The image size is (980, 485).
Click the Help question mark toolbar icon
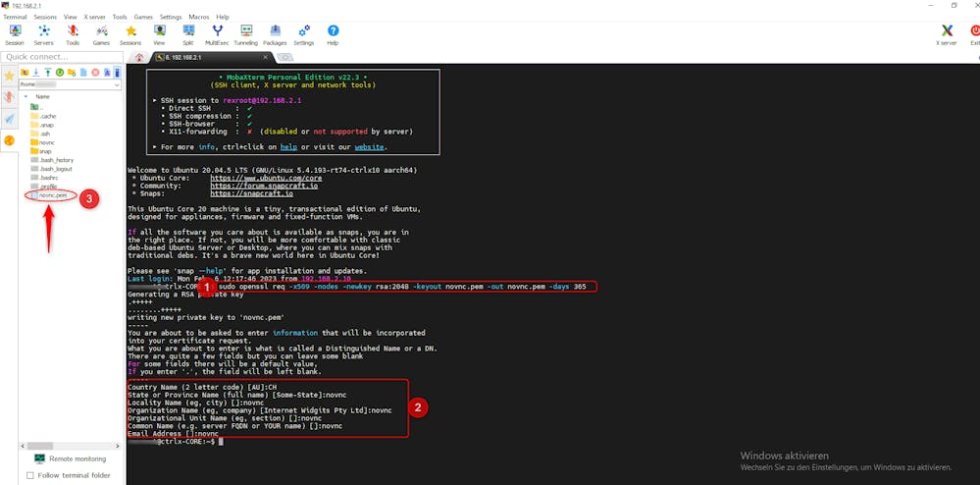[x=333, y=35]
